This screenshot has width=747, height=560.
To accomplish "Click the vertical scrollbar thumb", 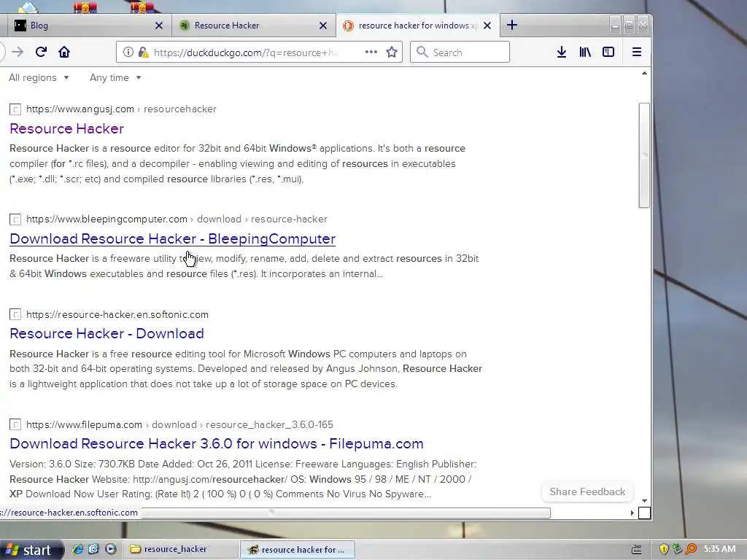I will coord(644,155).
